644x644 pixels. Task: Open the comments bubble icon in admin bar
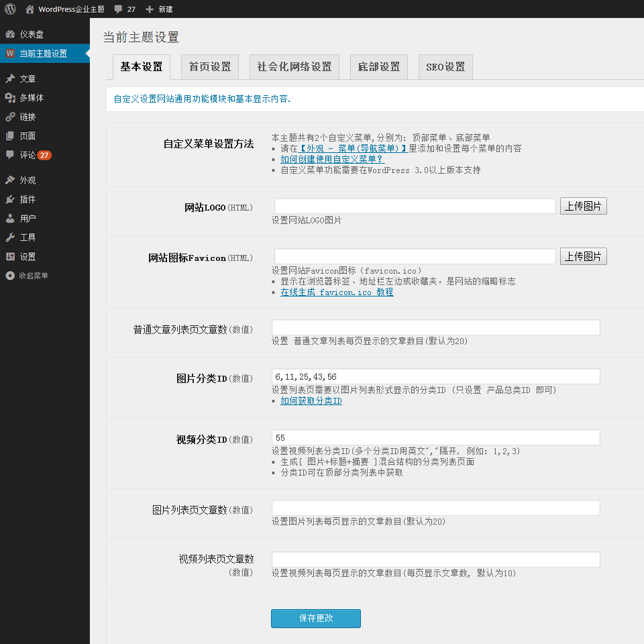118,9
